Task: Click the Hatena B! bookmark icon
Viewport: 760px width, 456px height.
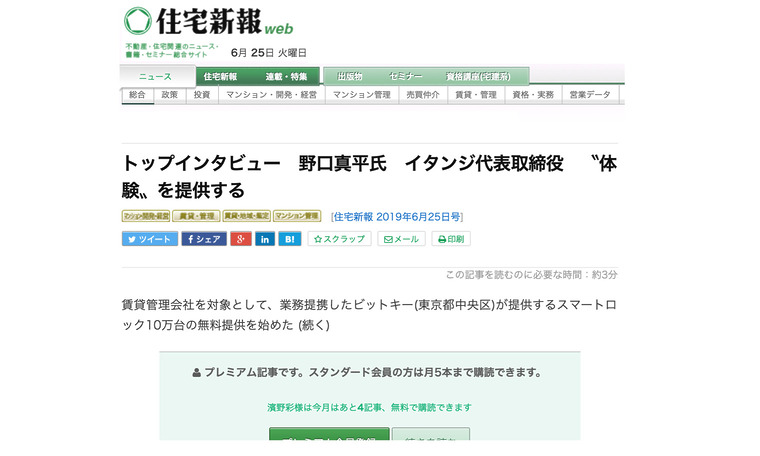Action: pyautogui.click(x=290, y=239)
